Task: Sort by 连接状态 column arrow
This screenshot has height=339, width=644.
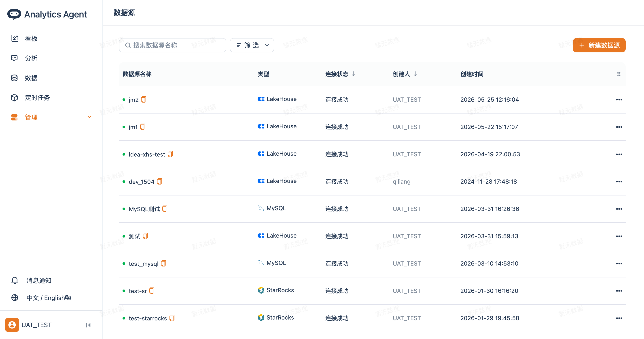Action: 353,74
